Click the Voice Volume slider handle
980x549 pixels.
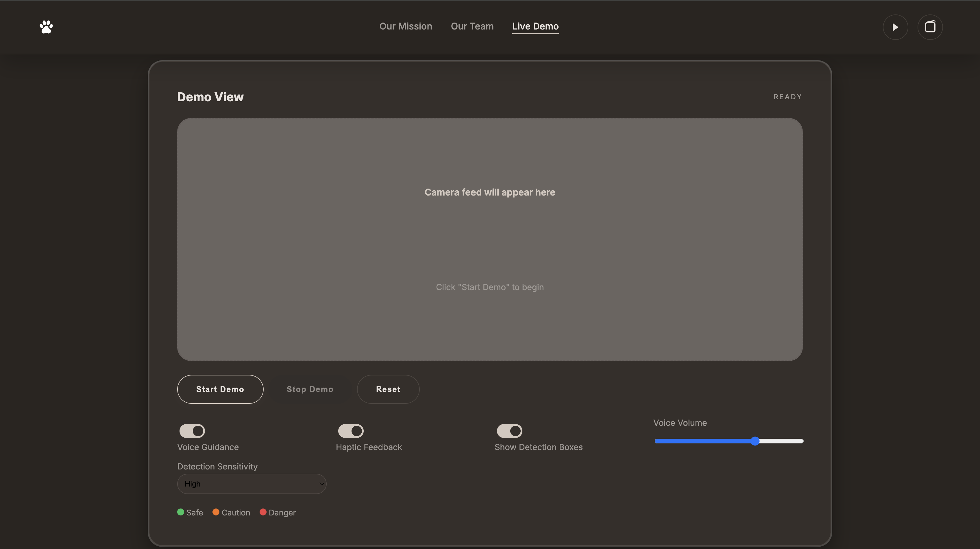755,441
